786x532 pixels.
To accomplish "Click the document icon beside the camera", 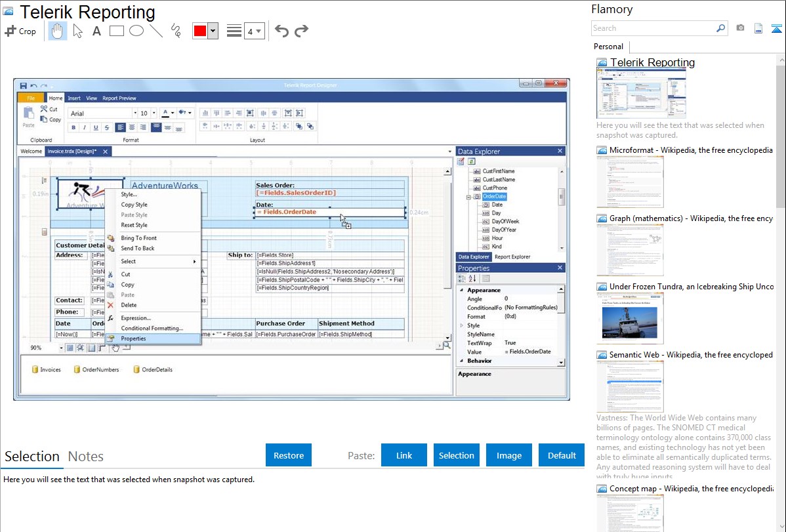I will pos(758,28).
